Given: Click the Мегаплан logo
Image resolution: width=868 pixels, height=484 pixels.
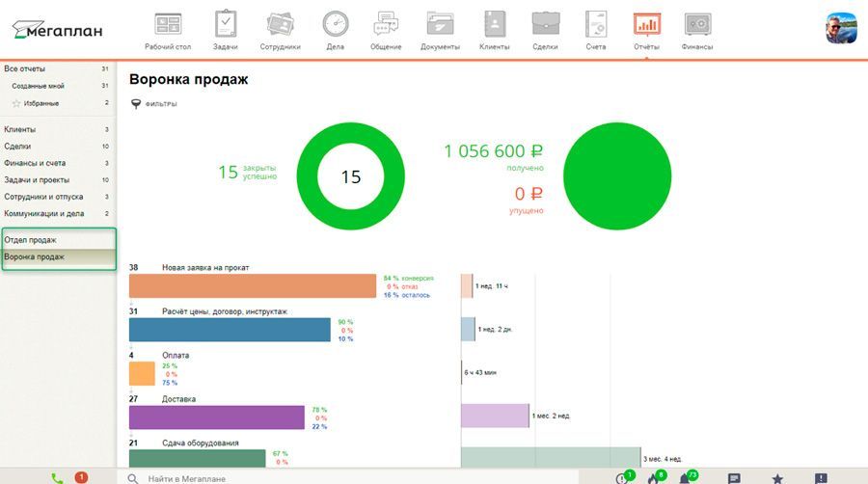Looking at the screenshot, I should coord(58,29).
